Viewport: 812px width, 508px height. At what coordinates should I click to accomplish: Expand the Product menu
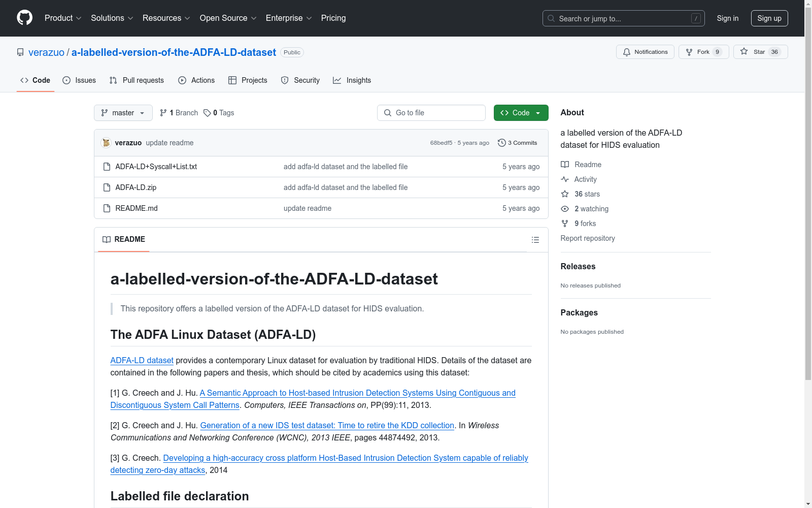tap(63, 18)
